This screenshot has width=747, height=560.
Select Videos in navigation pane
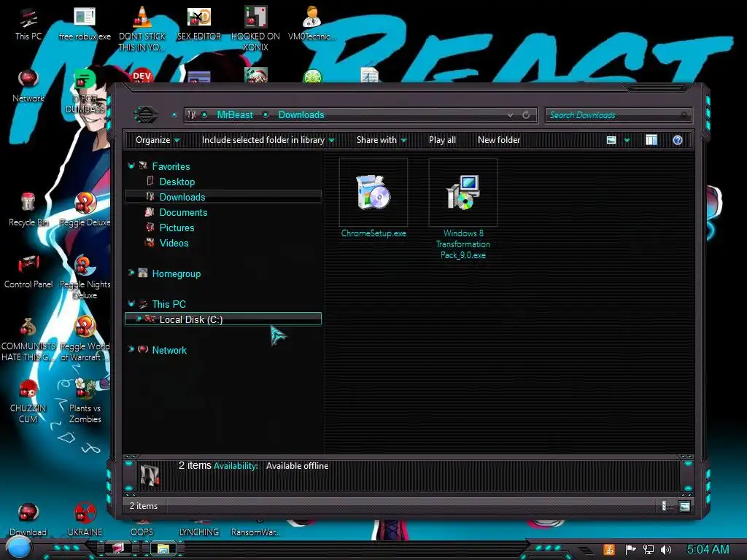[174, 243]
